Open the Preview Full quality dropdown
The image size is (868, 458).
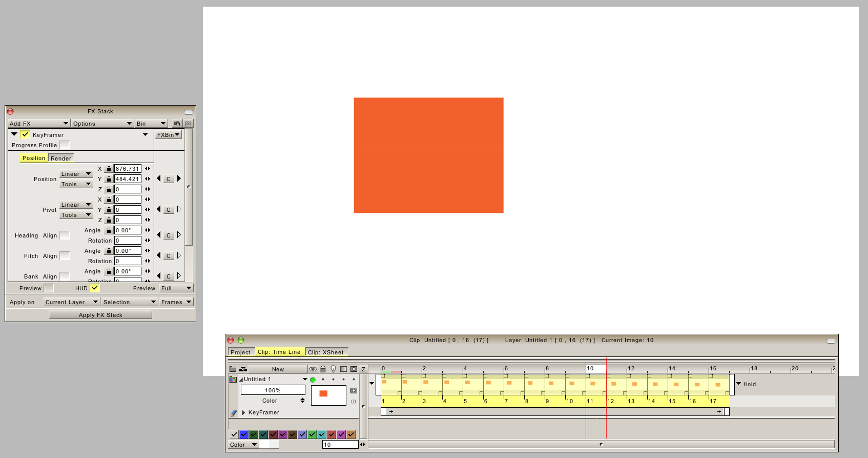pos(176,288)
